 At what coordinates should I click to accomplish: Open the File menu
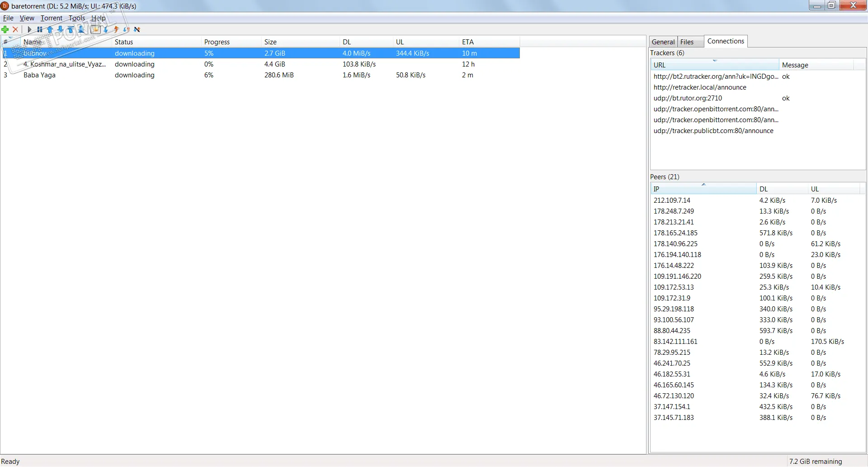tap(8, 18)
